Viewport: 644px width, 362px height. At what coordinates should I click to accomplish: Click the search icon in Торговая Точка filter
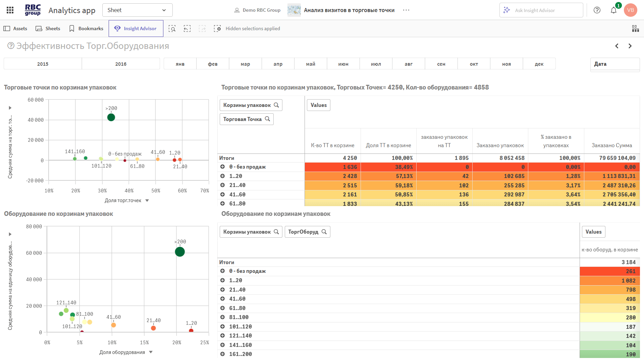click(268, 119)
